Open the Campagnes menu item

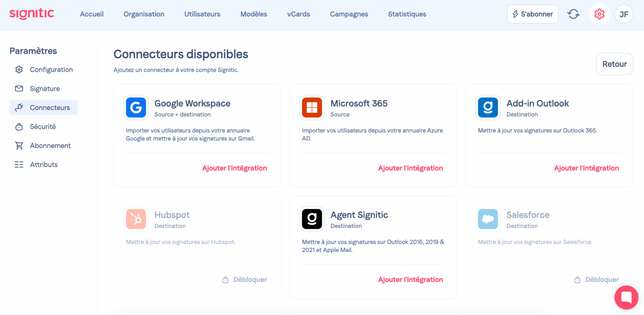349,14
